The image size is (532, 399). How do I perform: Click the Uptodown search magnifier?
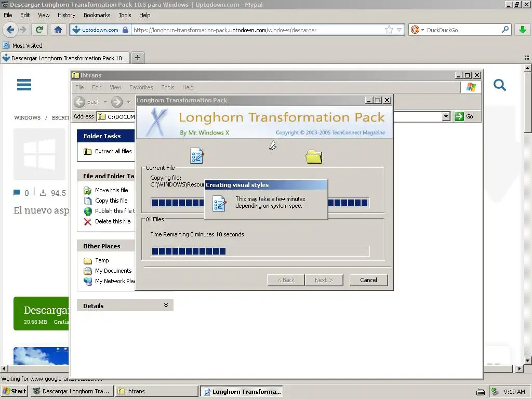[499, 85]
